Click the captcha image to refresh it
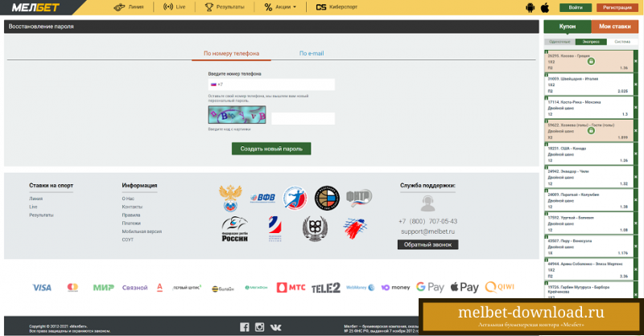This screenshot has width=644, height=336. (237, 115)
